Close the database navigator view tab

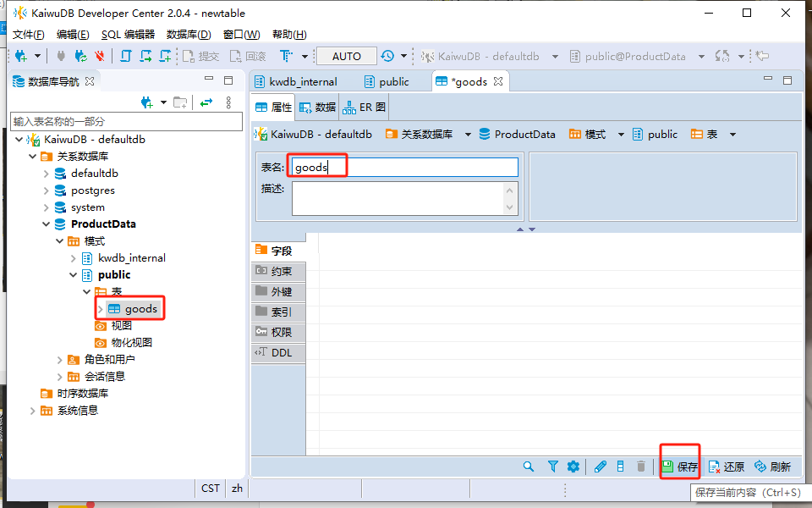(x=90, y=81)
